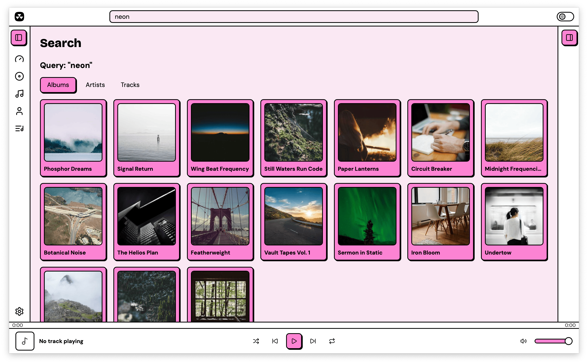
Task: Collapse the right-side queue panel
Action: (570, 38)
